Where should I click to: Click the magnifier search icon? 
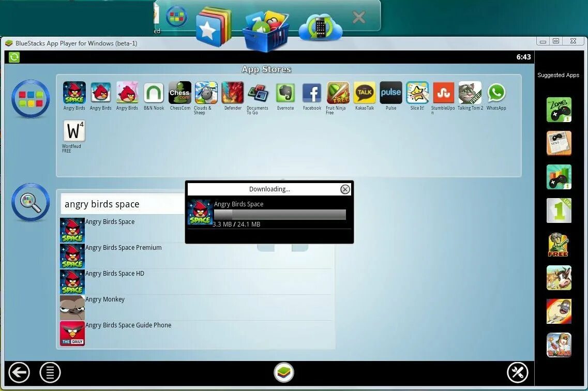point(31,202)
